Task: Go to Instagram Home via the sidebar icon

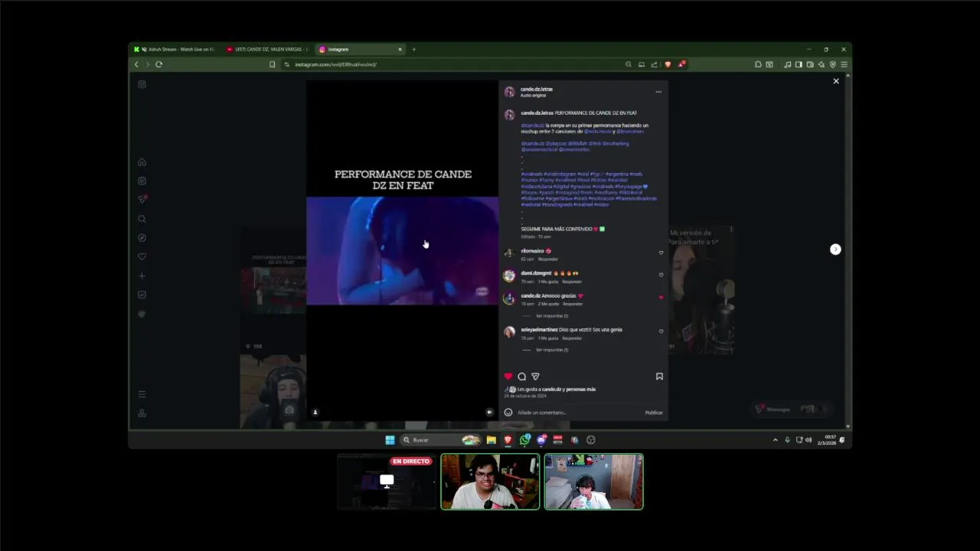Action: pos(142,162)
